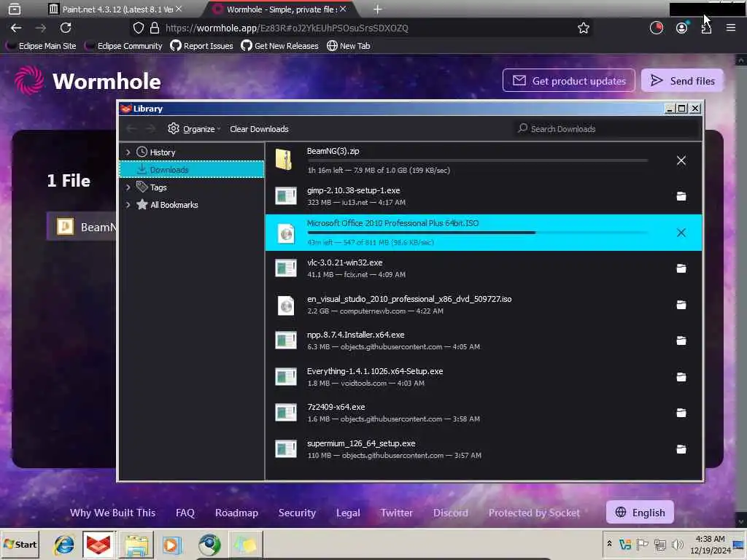Open the Organize menu in Library
The height and width of the screenshot is (560, 747).
(194, 129)
